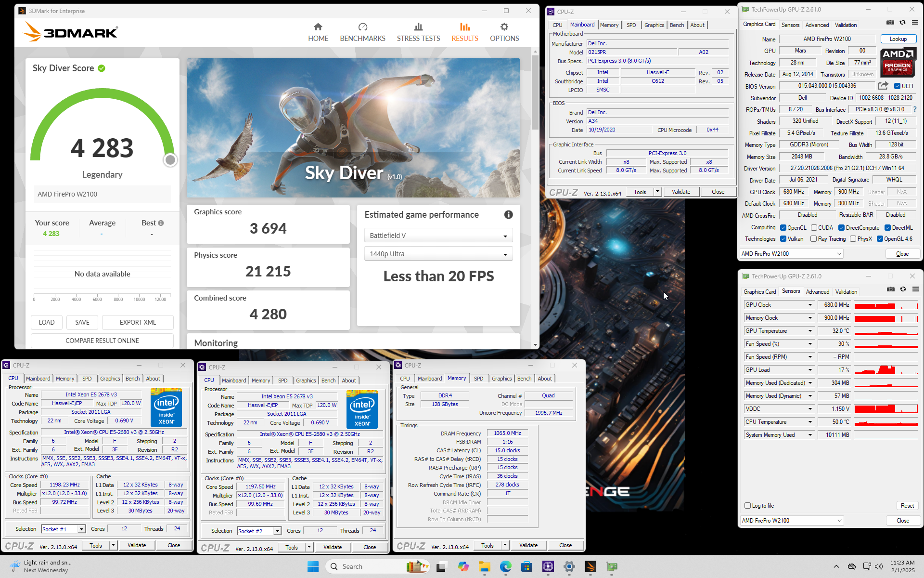Toggle the PhysX checkbox in GPU-Z
The width and height of the screenshot is (924, 578).
tap(853, 239)
